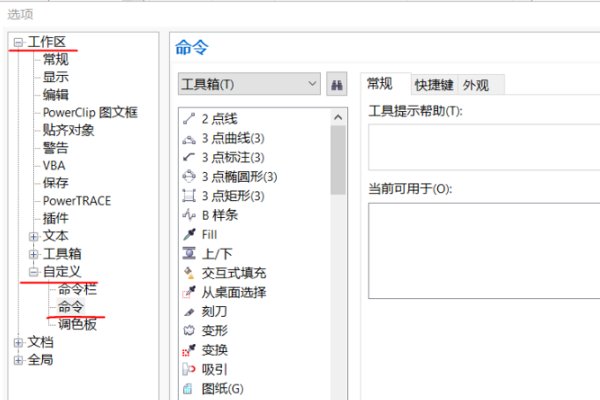Click the 自定义 tree label

(62, 271)
